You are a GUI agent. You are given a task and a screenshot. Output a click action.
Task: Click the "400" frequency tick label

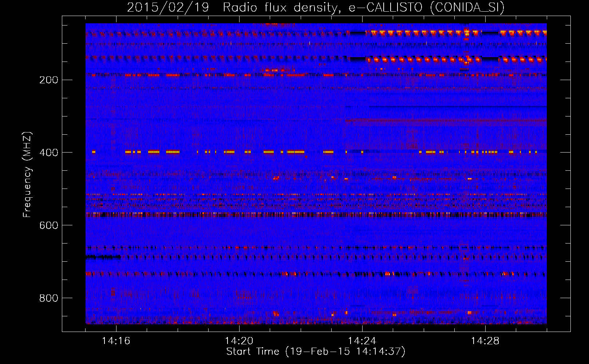coord(49,153)
